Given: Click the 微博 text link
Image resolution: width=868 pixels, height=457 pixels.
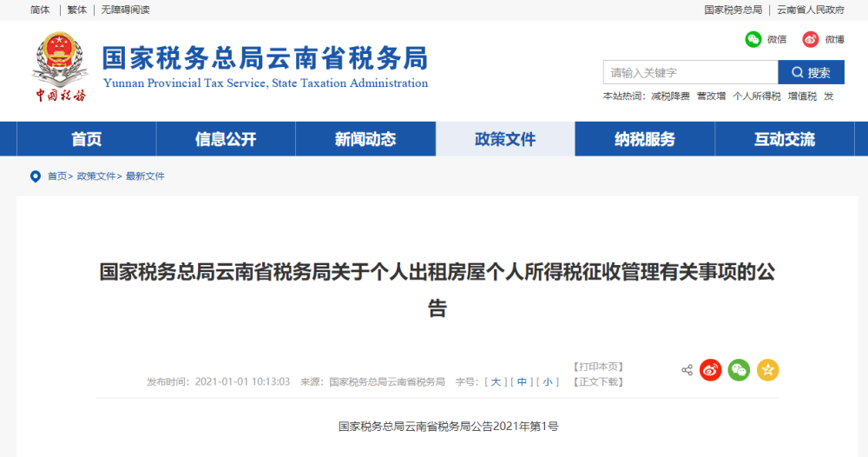Looking at the screenshot, I should point(835,39).
